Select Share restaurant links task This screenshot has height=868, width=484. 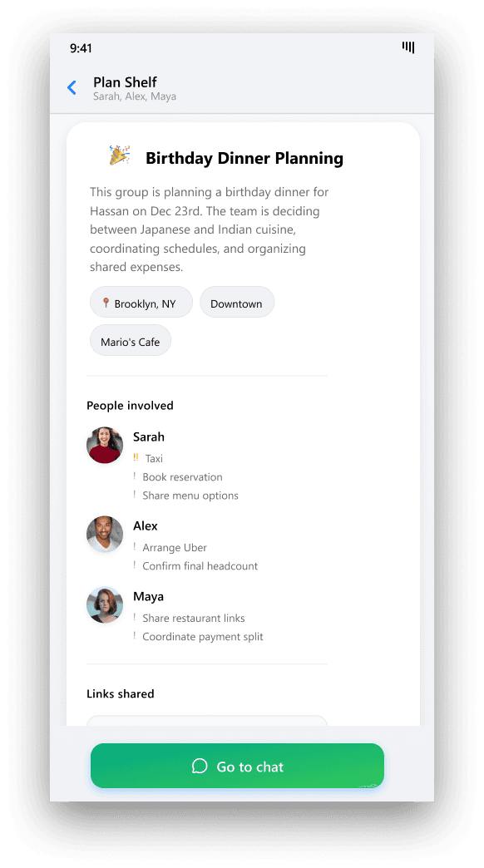(x=193, y=618)
